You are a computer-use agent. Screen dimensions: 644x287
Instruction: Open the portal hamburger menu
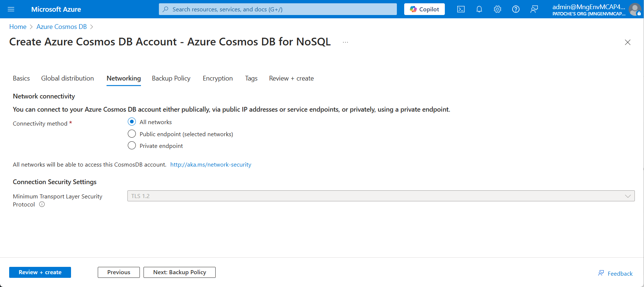pos(11,9)
